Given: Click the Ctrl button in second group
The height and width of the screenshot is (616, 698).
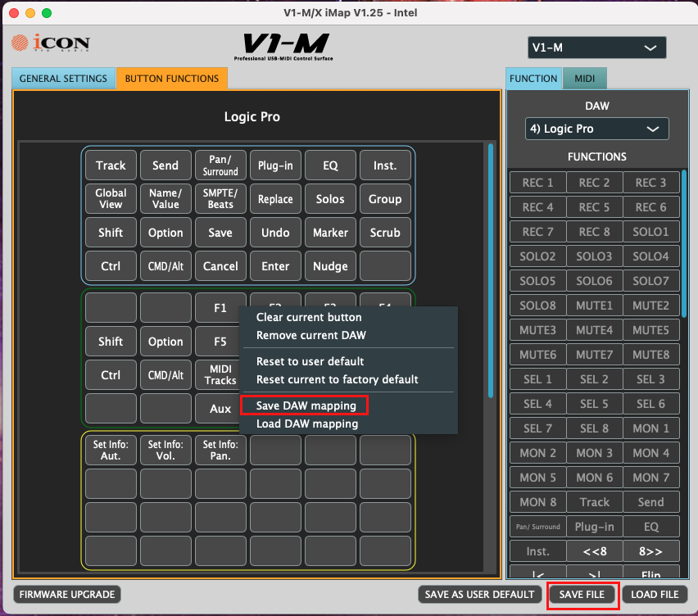Looking at the screenshot, I should pos(111,375).
